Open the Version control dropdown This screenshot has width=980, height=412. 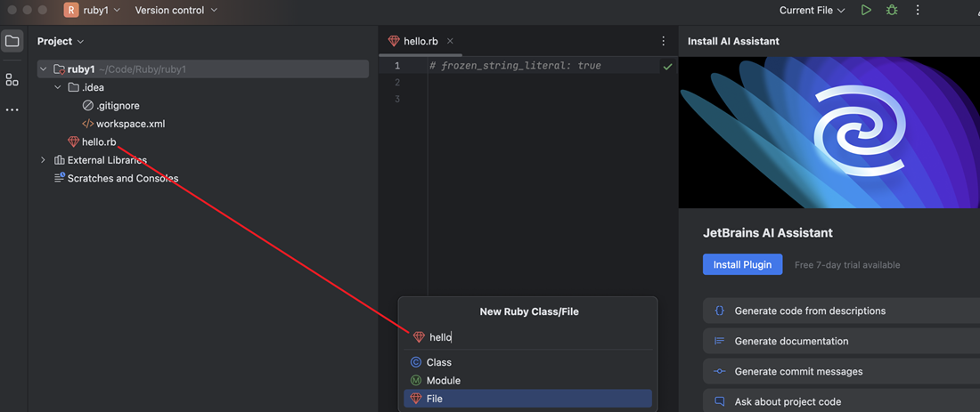[x=176, y=10]
